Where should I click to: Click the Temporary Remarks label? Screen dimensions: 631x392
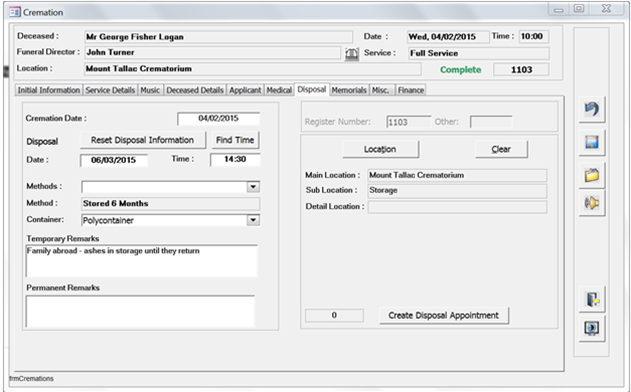coord(63,239)
